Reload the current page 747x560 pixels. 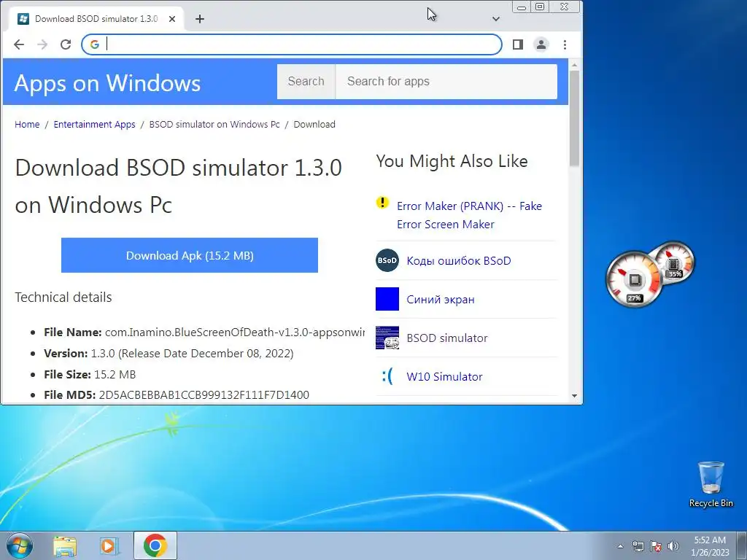[x=66, y=44]
